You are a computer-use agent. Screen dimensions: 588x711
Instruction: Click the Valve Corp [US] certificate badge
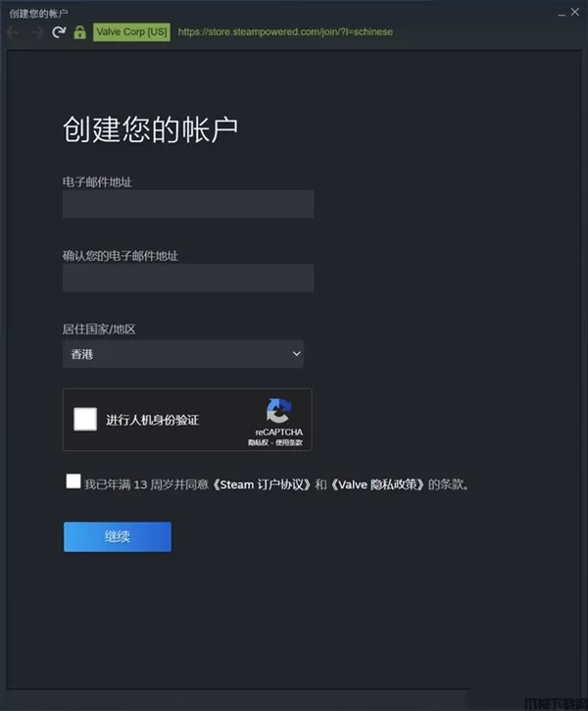(131, 31)
